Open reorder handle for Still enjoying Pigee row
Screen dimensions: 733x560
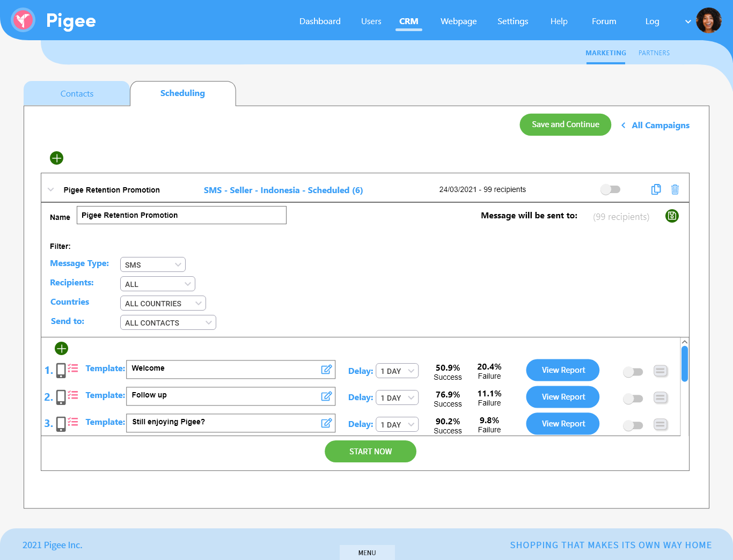coord(661,424)
